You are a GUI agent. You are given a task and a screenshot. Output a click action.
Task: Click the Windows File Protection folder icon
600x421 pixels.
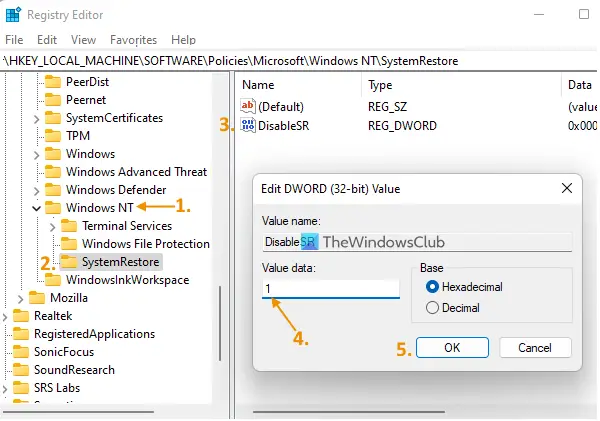(x=69, y=243)
